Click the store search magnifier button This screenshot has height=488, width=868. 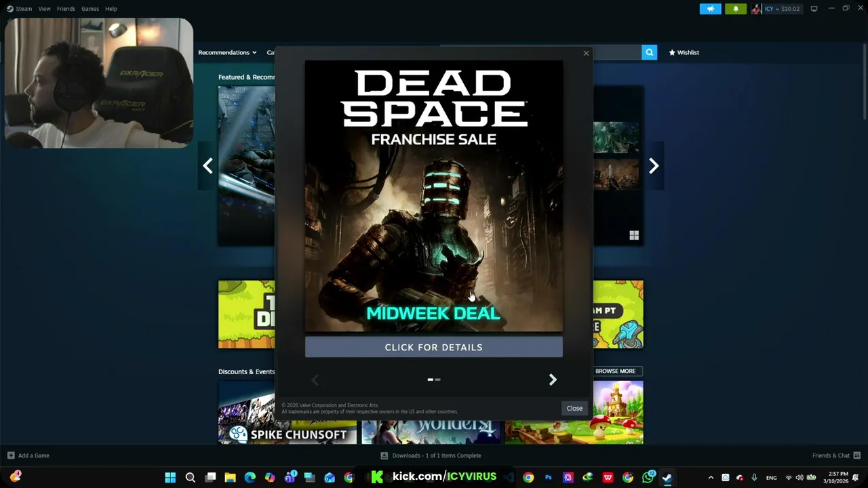(x=649, y=52)
